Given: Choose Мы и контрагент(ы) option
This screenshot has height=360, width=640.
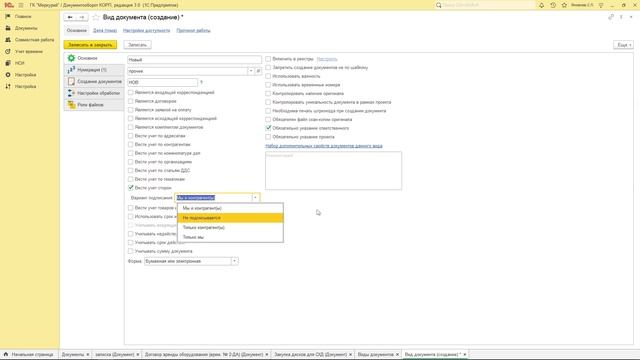Looking at the screenshot, I should pos(230,208).
